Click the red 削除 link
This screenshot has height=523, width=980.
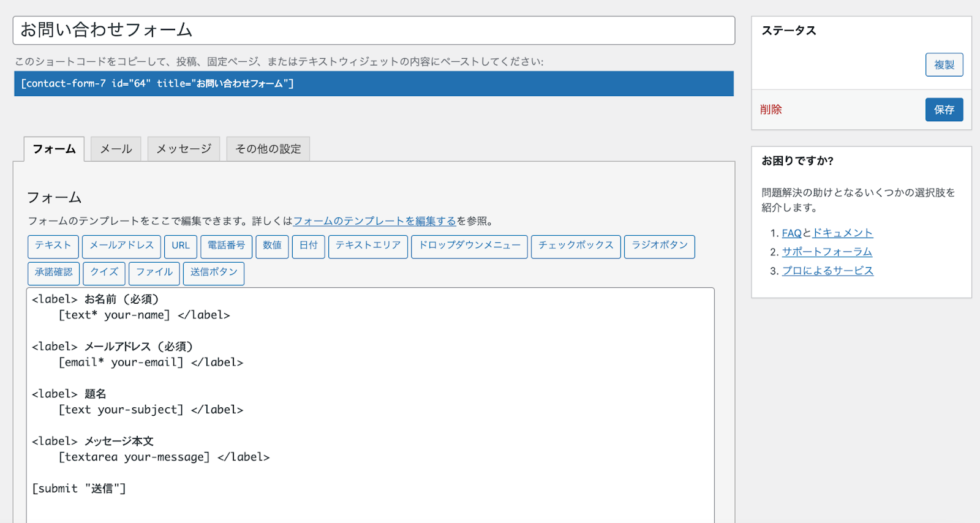coord(771,110)
